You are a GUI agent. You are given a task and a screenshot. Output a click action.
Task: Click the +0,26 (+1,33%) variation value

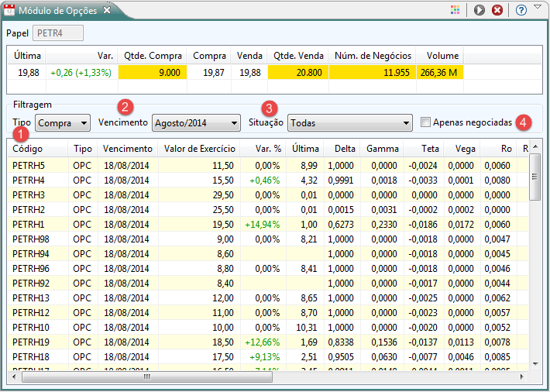[x=81, y=73]
